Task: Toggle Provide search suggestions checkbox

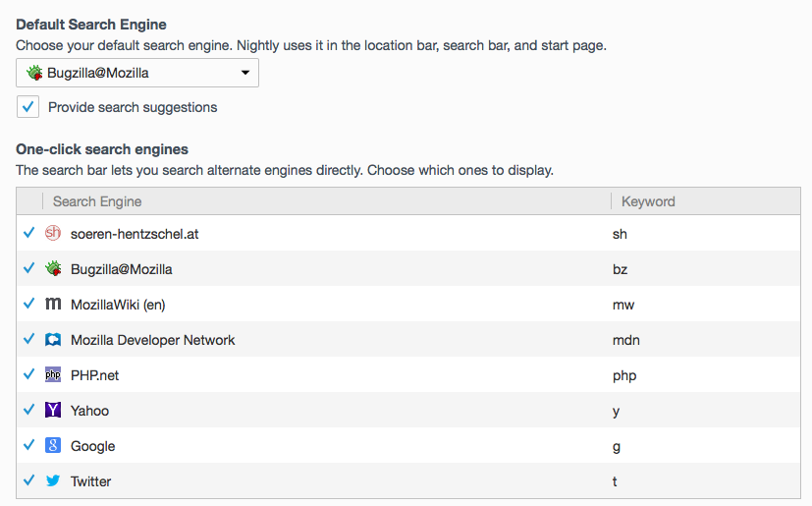Action: click(28, 107)
